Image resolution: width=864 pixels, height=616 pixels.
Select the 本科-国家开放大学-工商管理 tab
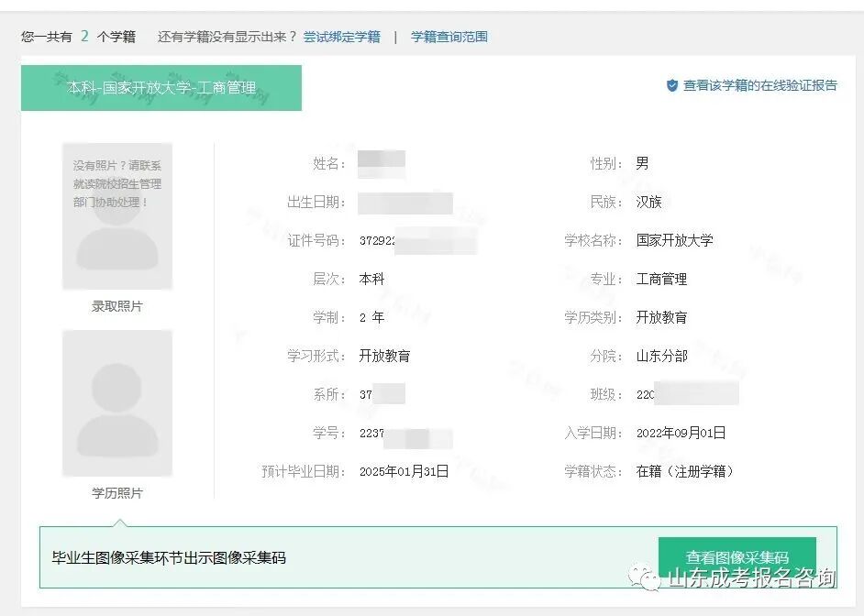(161, 89)
